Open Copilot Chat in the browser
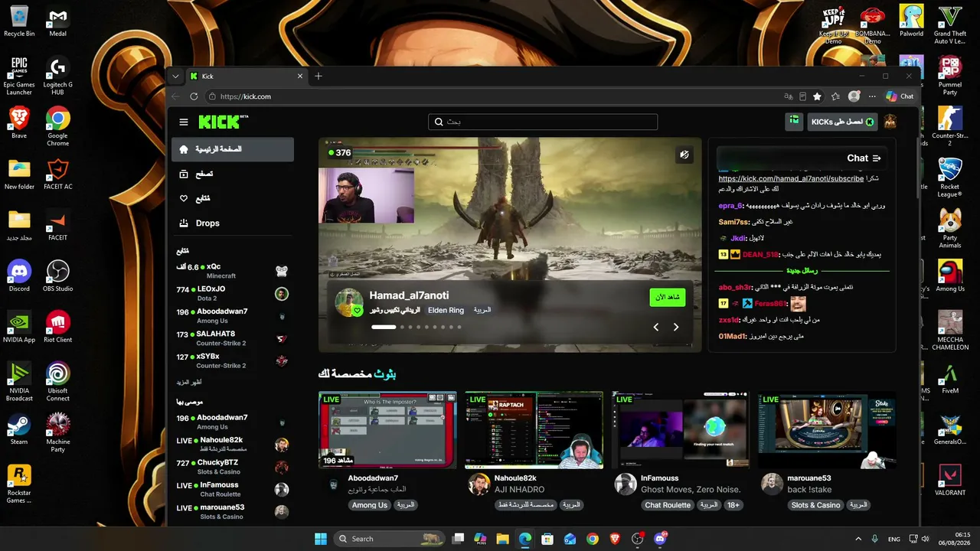Viewport: 980px width, 551px height. [900, 96]
